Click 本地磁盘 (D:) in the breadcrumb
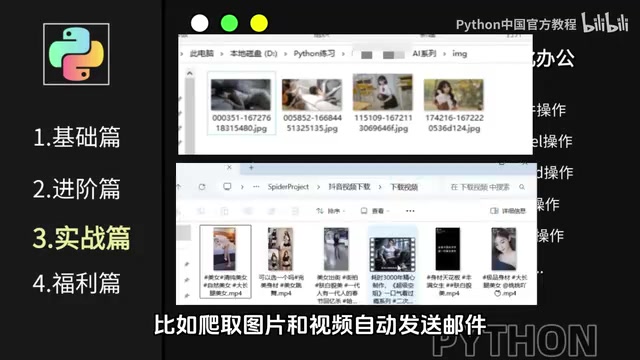 pyautogui.click(x=253, y=53)
